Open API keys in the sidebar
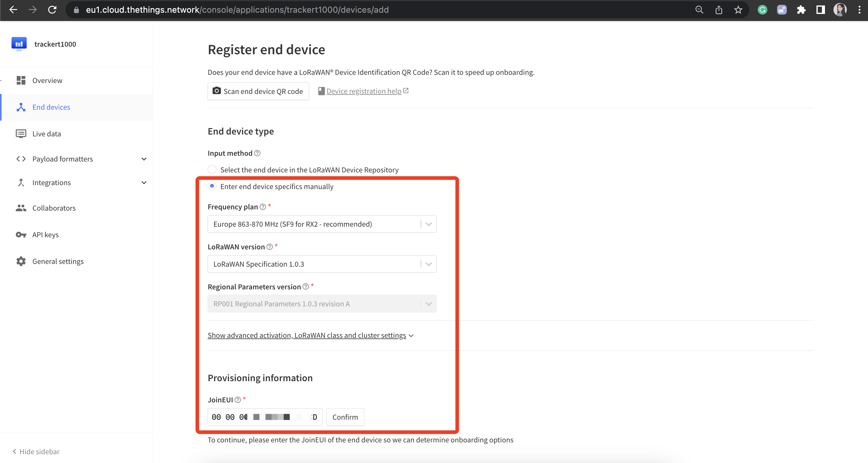 pos(45,235)
